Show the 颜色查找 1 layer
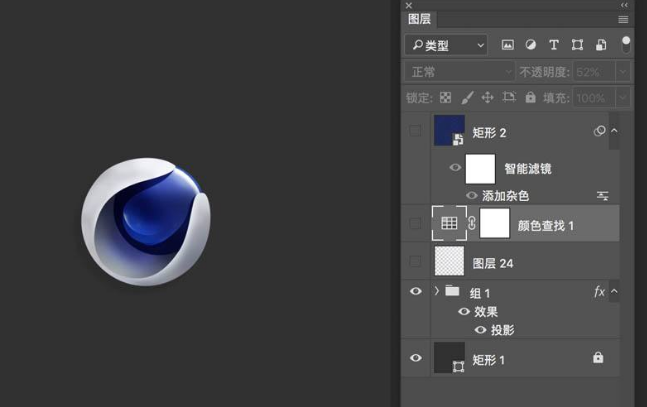Screen dimensions: 647x407 tap(415, 224)
